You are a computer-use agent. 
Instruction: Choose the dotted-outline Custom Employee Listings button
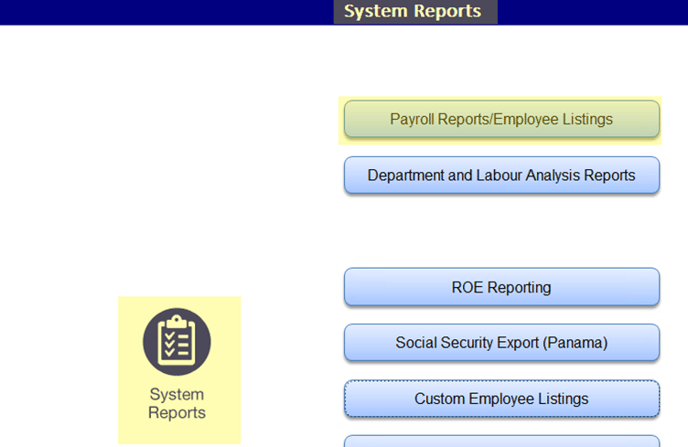pos(501,399)
